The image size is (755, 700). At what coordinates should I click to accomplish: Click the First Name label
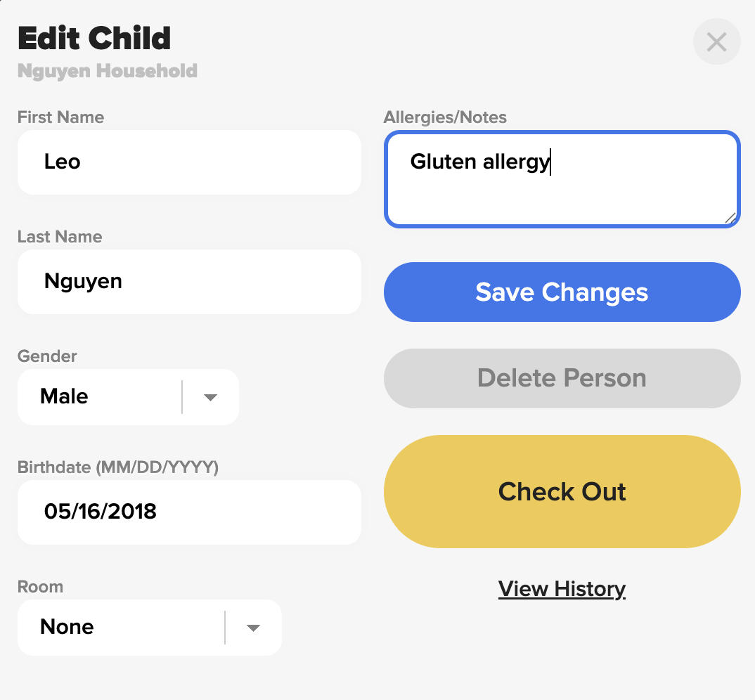pyautogui.click(x=60, y=117)
